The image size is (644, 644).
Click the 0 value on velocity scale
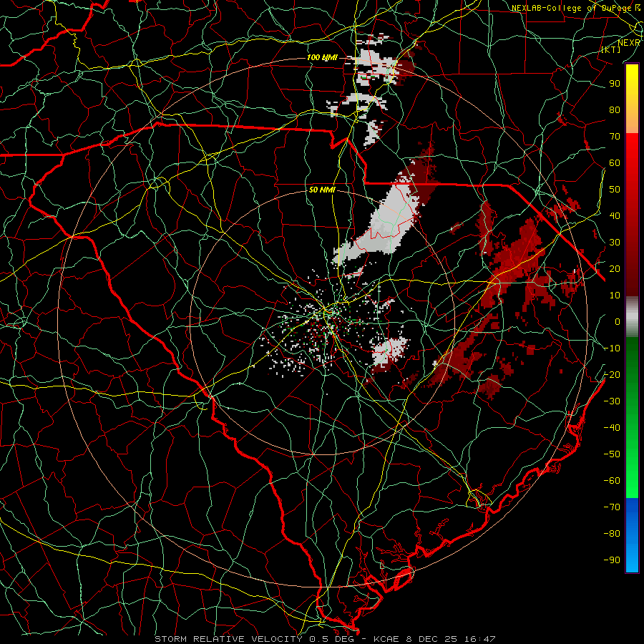pos(618,321)
